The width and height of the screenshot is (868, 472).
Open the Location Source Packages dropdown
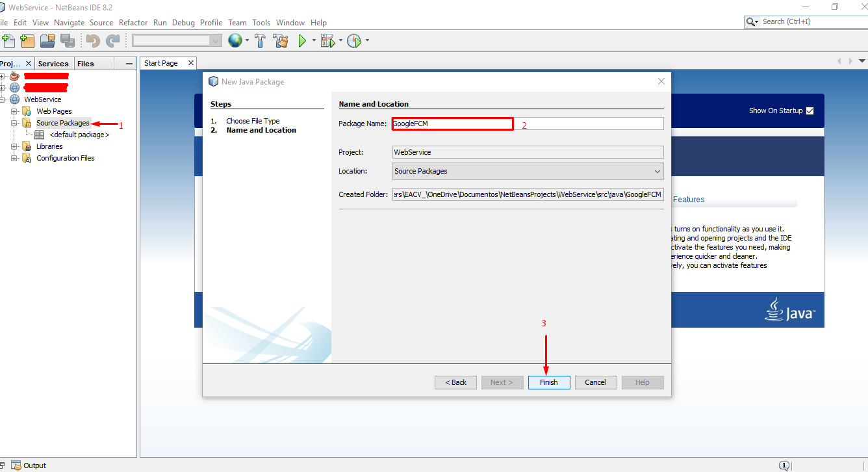click(x=528, y=171)
